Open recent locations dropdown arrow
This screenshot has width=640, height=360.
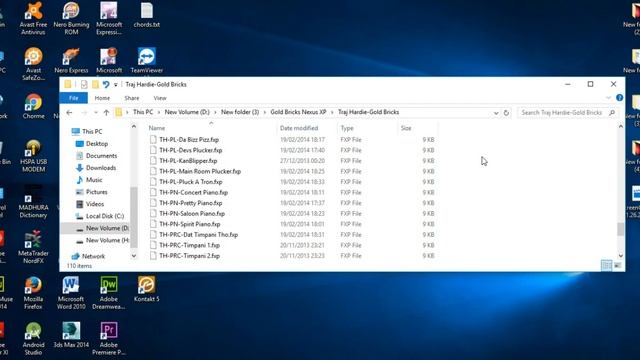click(96, 112)
